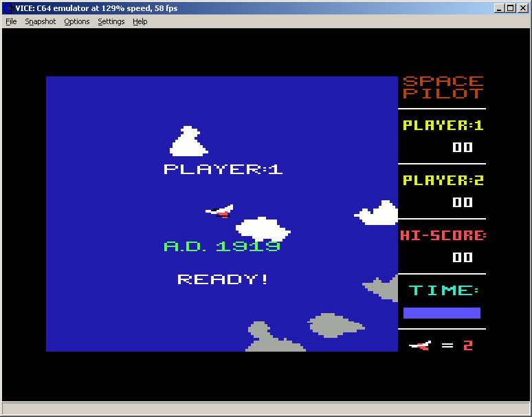Click the lives remaining plane icon
The image size is (532, 417).
[x=420, y=345]
